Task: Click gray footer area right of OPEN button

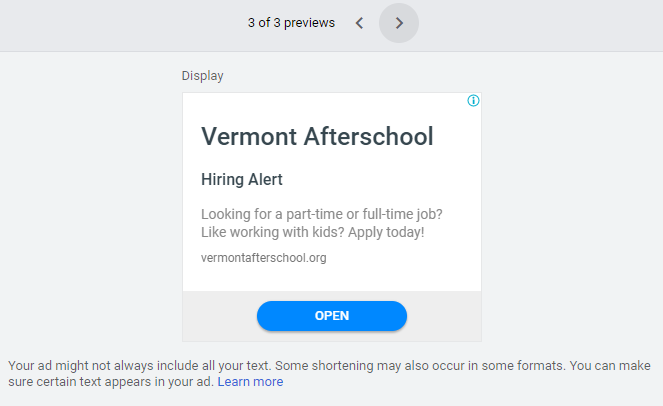Action: [x=444, y=316]
